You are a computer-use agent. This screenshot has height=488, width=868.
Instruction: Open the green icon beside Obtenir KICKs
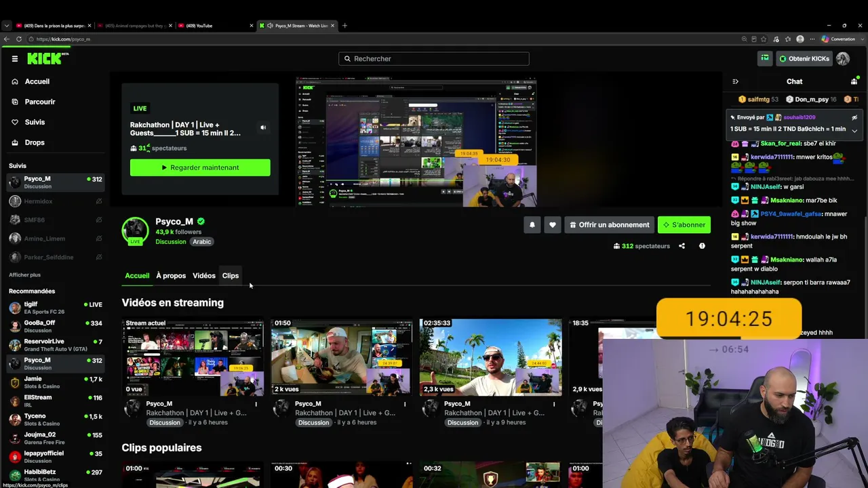pos(765,58)
